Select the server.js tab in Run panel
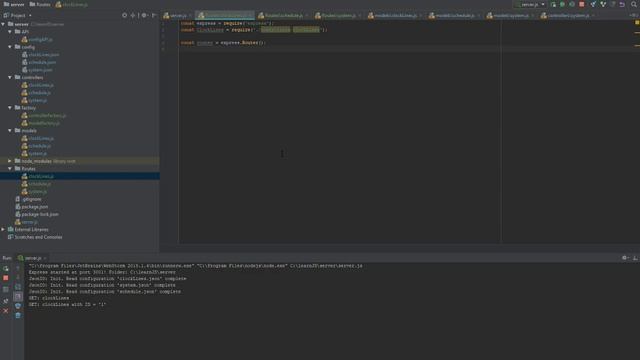The height and width of the screenshot is (360, 640). (x=33, y=258)
